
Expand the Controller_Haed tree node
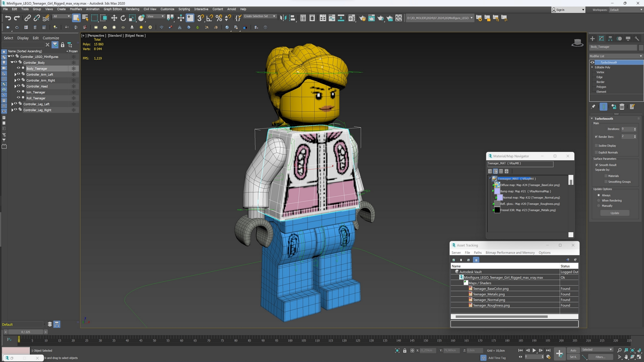tap(15, 86)
